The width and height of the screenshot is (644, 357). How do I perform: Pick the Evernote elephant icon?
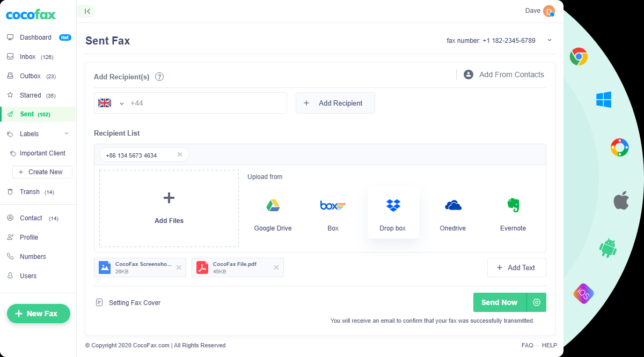click(513, 205)
